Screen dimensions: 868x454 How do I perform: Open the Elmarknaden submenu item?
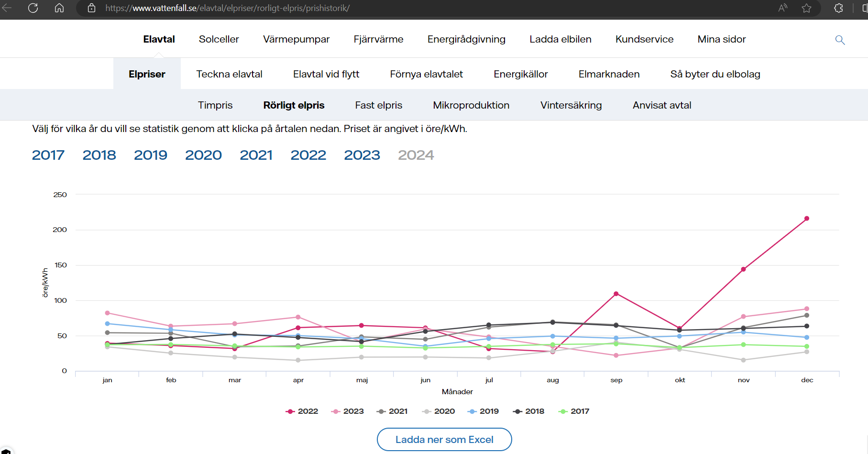pos(609,74)
